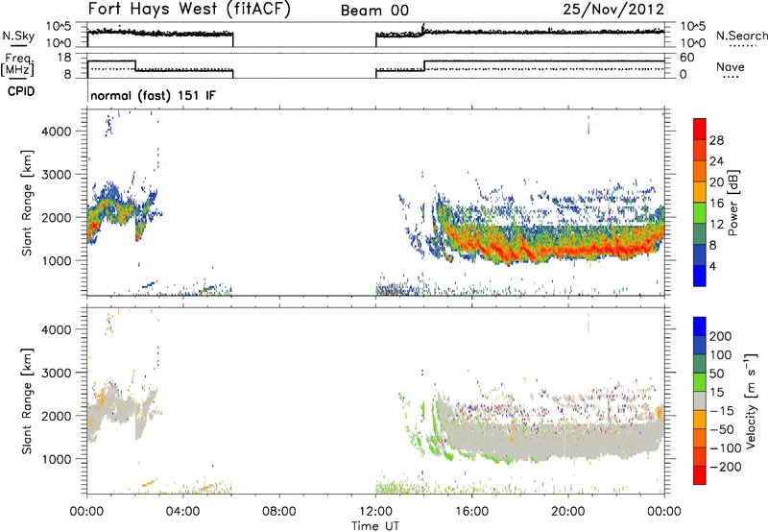Click the 'CPID' label
768x532 pixels.
coord(21,91)
